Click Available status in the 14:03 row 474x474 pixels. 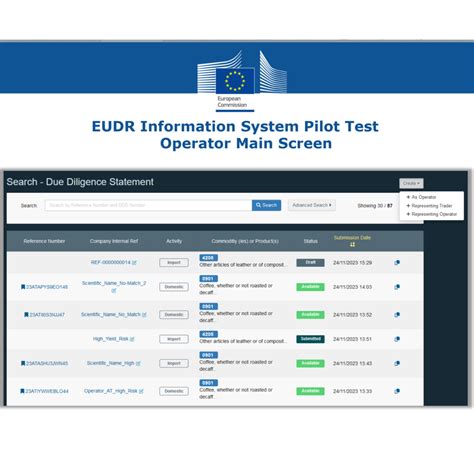coord(310,287)
